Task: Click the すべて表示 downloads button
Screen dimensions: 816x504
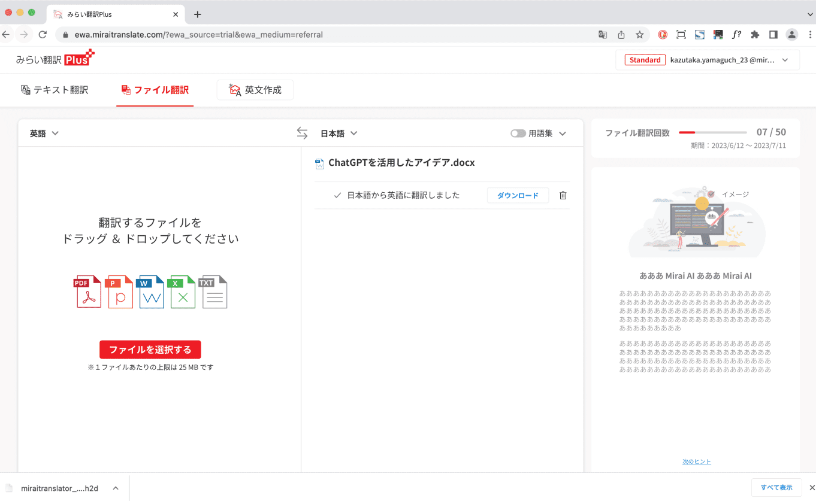Action: point(776,488)
